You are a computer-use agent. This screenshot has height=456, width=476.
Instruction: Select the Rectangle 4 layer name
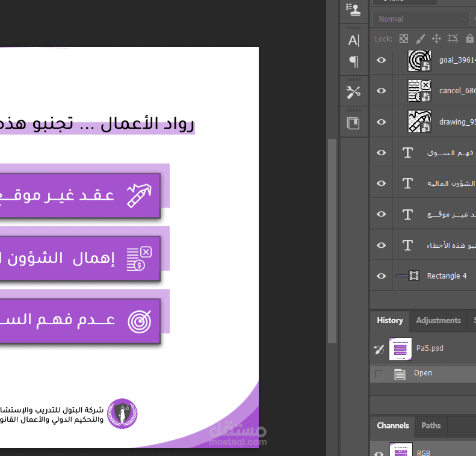pyautogui.click(x=447, y=276)
